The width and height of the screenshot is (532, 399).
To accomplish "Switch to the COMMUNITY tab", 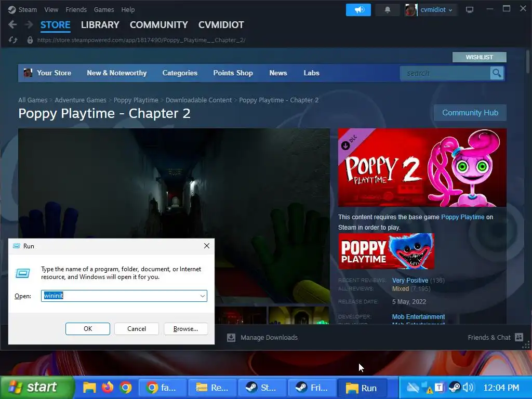I will click(159, 25).
